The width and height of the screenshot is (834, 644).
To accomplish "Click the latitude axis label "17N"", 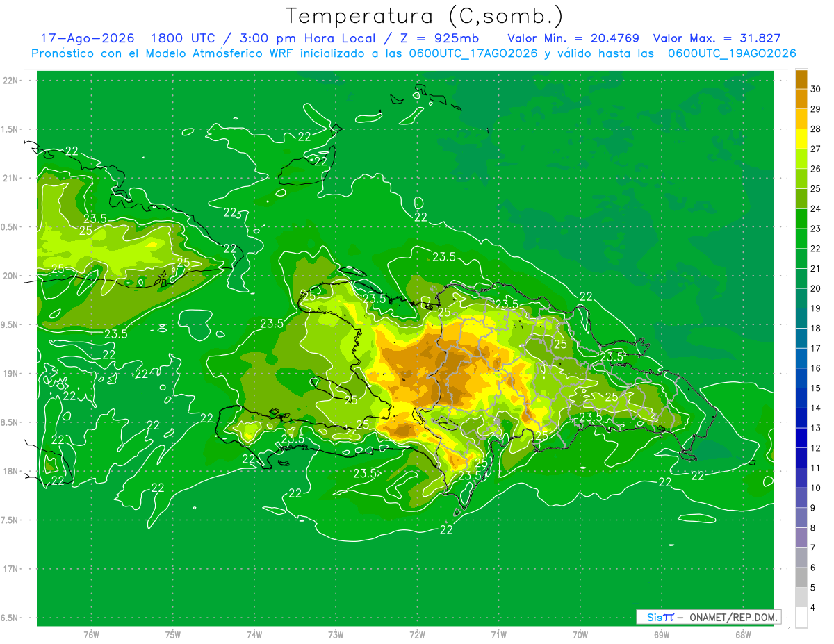I will coord(11,569).
